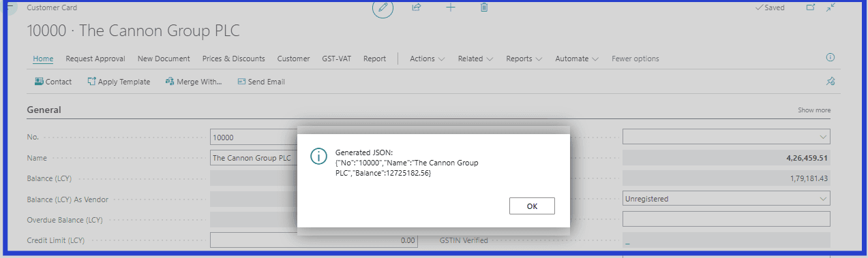Screen dimensions: 868x258
Task: Click Send Email action
Action: 261,82
